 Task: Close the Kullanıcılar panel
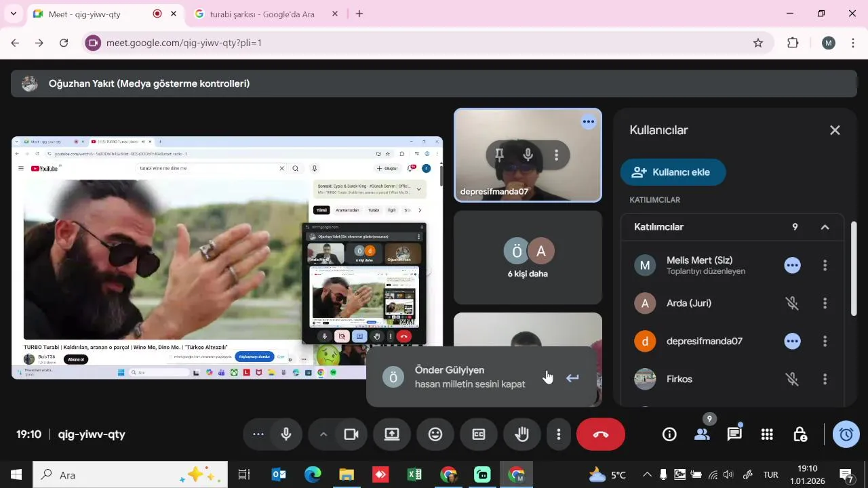pos(835,130)
